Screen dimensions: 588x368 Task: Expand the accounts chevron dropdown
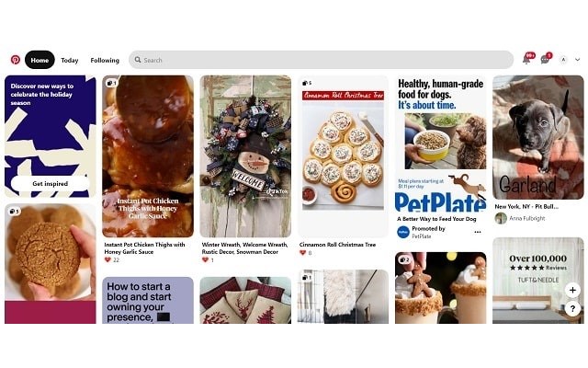(x=578, y=60)
